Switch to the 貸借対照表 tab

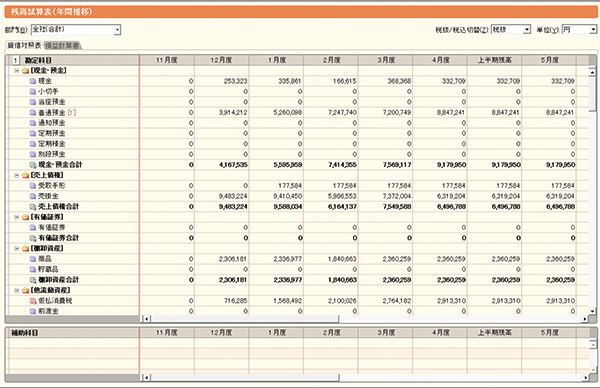24,46
